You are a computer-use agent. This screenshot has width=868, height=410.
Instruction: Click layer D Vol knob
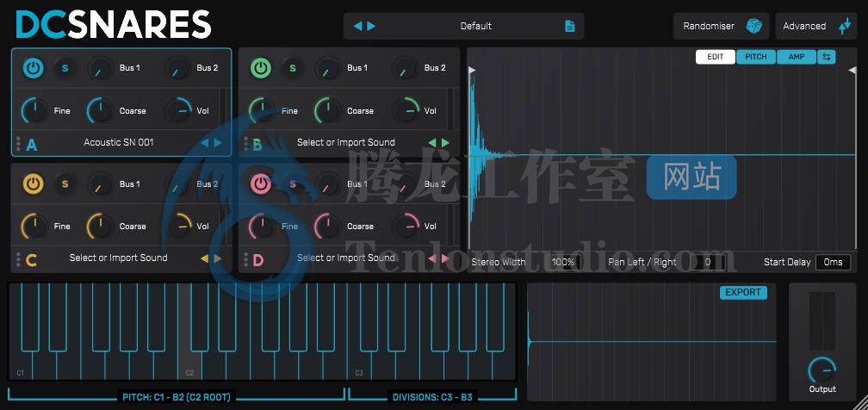pyautogui.click(x=406, y=227)
